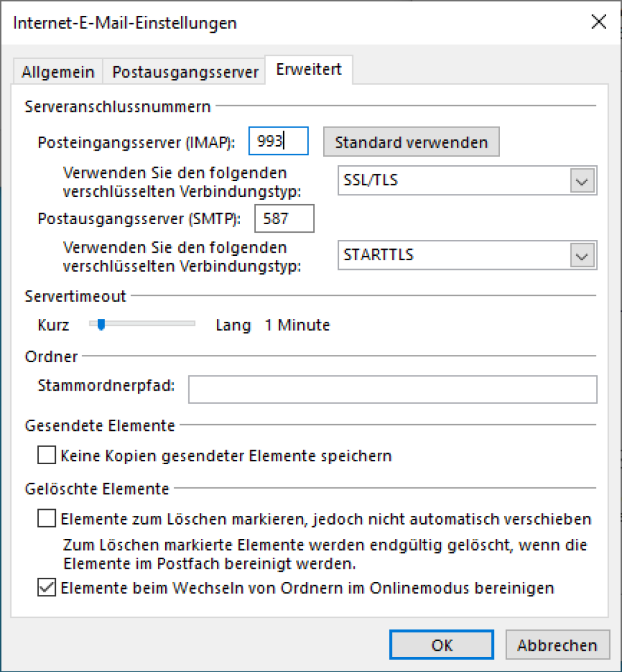Click the chevron arrow beside STARTTLS
The height and width of the screenshot is (672, 622).
(x=581, y=256)
